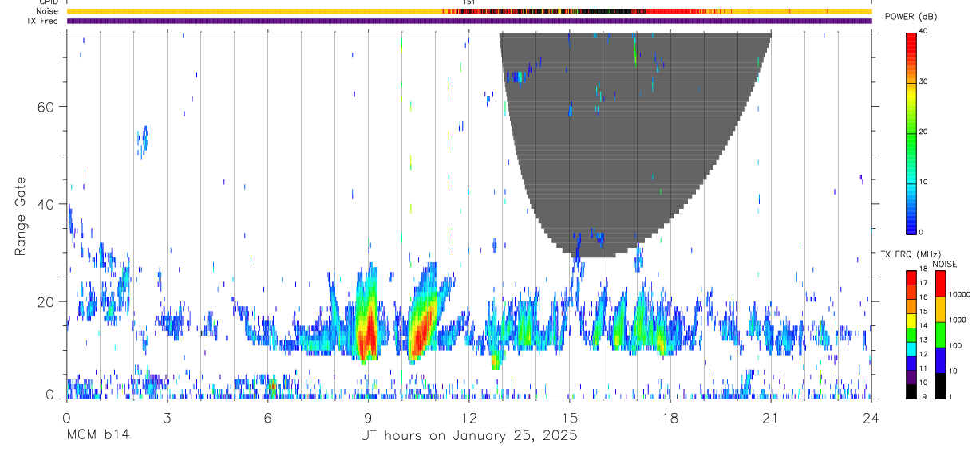980x452 pixels.
Task: Click the NOISE legend title above its colorbar
Action: click(943, 264)
